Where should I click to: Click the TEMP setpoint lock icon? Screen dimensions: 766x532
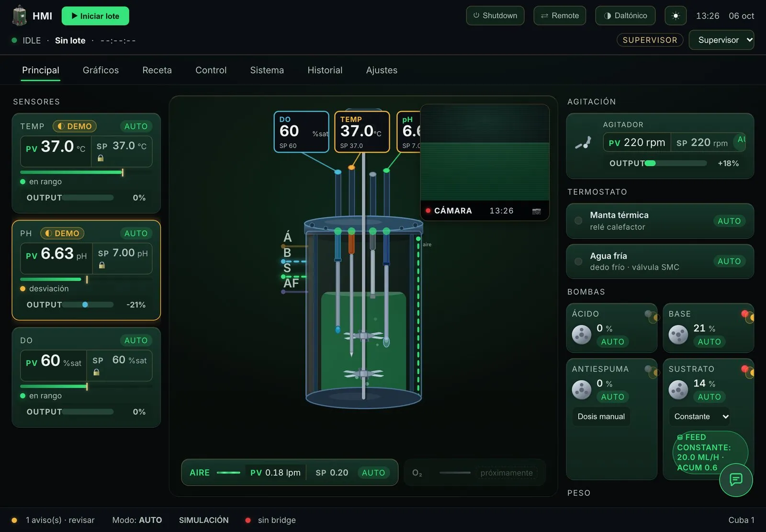click(x=101, y=158)
